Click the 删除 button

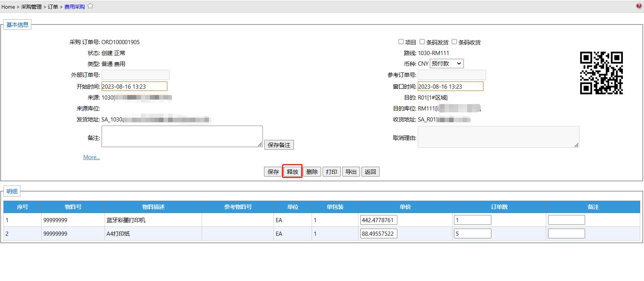(x=312, y=172)
